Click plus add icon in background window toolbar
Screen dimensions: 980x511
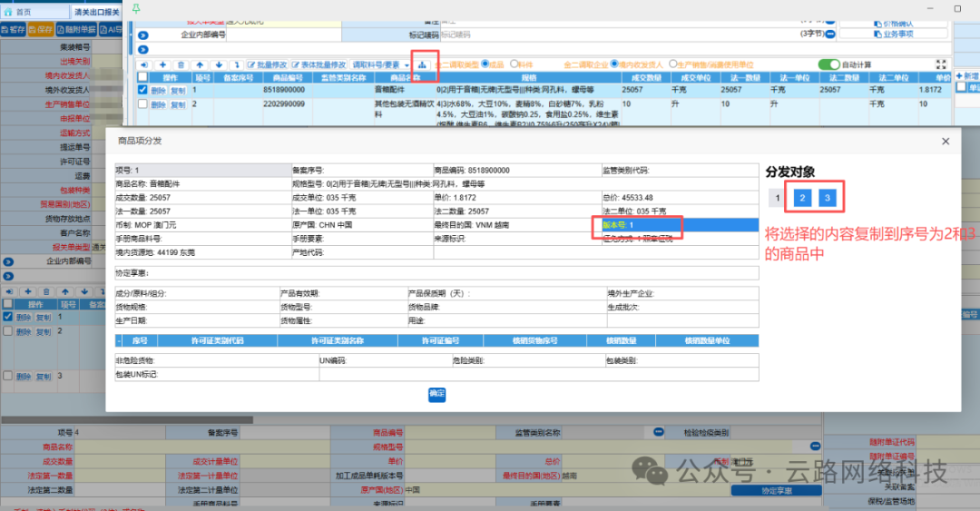[27, 292]
